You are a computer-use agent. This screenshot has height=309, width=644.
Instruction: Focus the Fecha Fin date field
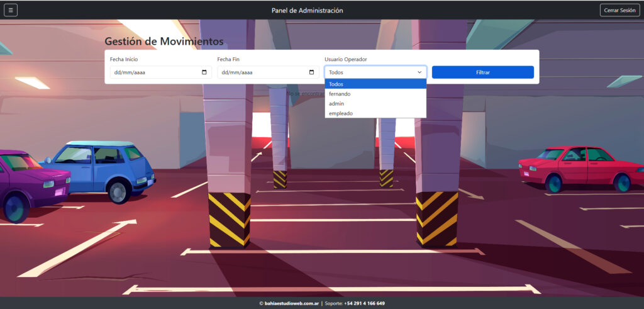[x=259, y=72]
